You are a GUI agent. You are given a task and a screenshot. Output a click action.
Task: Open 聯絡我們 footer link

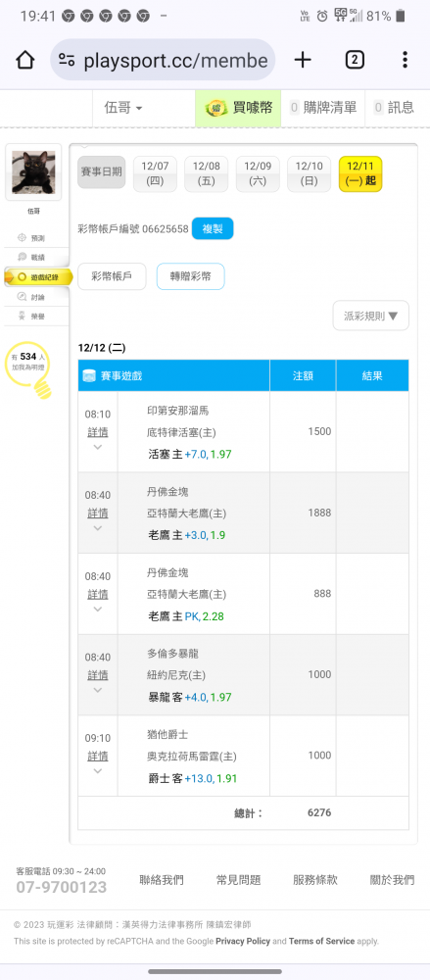tap(162, 880)
